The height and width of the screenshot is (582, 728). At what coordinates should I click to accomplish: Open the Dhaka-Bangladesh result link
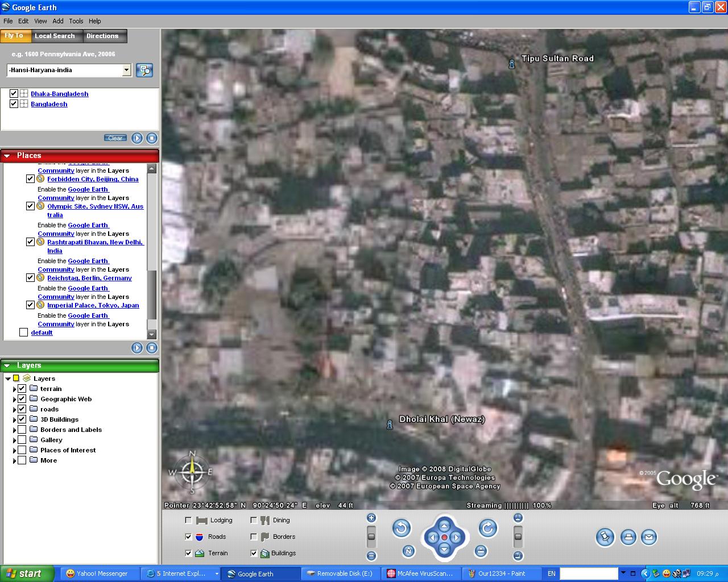60,94
